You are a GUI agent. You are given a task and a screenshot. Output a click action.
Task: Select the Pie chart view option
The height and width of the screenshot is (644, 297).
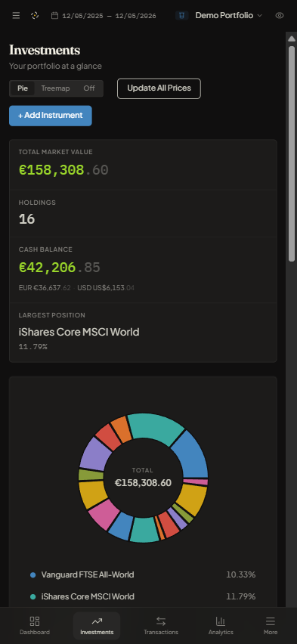pyautogui.click(x=23, y=88)
